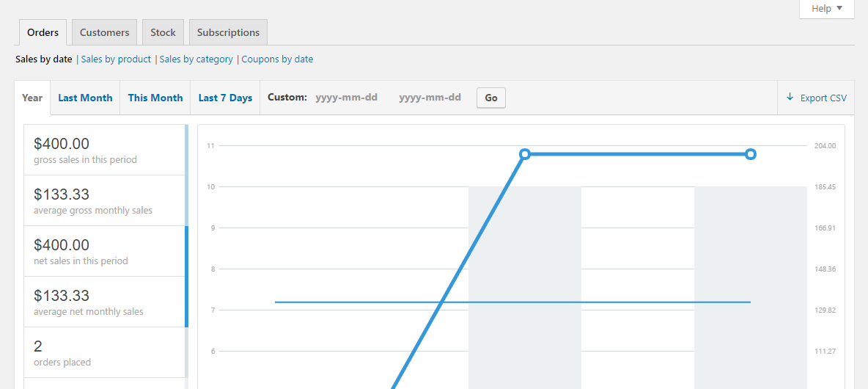Highlight average net monthly sales series

point(104,302)
